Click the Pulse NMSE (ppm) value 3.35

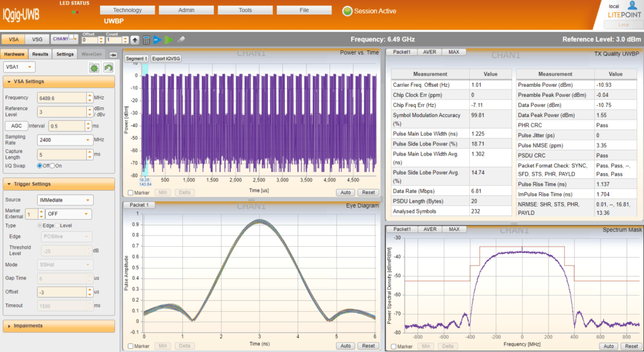point(602,145)
